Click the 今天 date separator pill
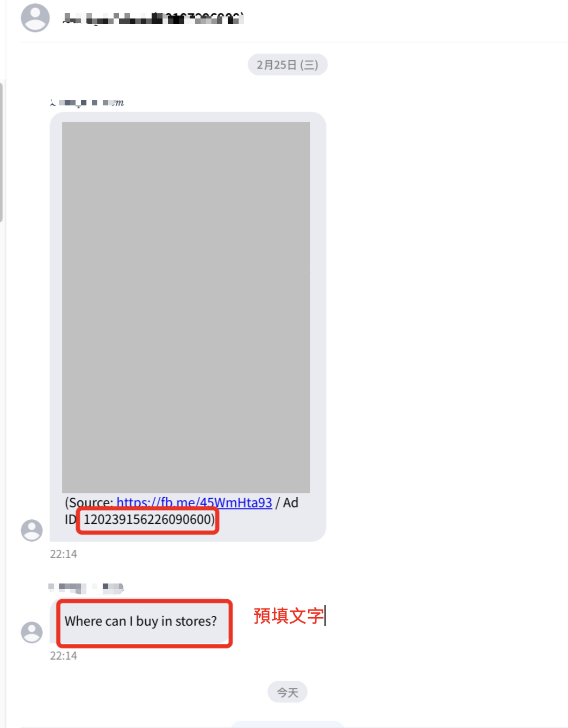Viewport: 568px width, 728px height. [x=288, y=692]
